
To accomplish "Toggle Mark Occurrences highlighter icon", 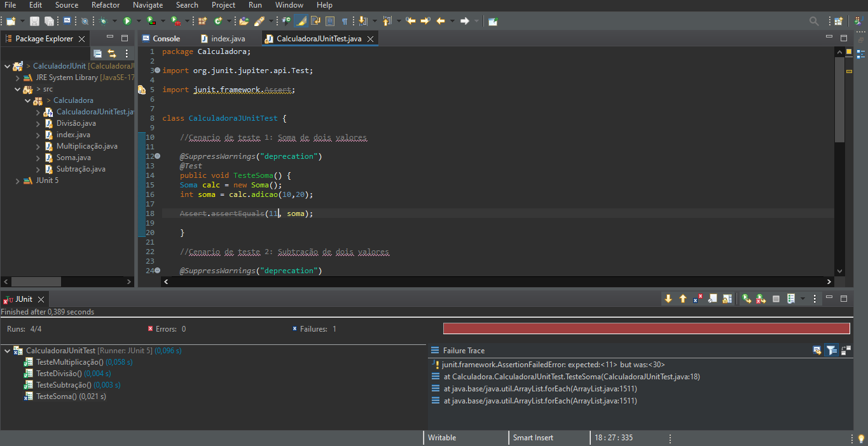I will (x=300, y=21).
